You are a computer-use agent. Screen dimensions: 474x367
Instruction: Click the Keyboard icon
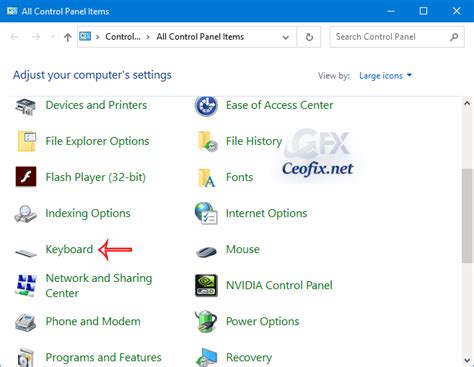[26, 253]
